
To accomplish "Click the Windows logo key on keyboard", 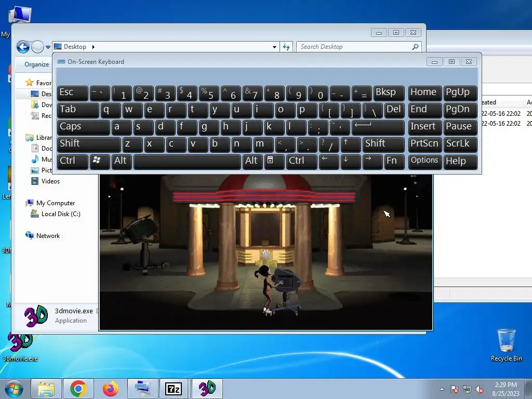I will pos(100,162).
